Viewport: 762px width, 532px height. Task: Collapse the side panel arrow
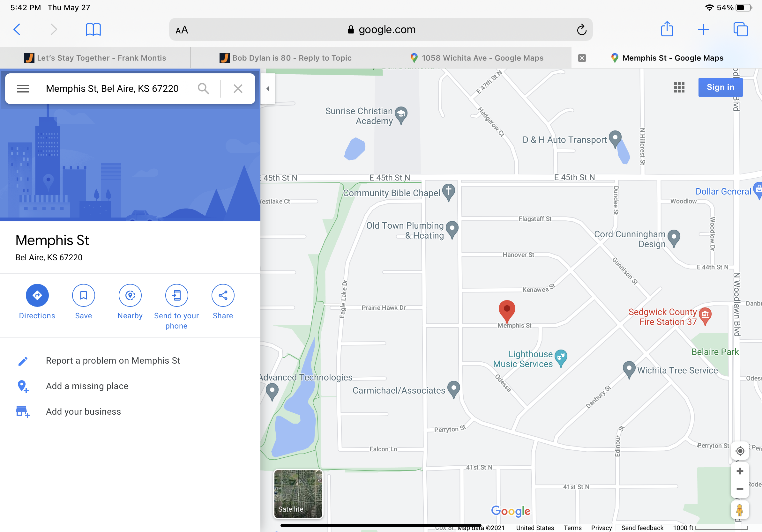pos(268,89)
